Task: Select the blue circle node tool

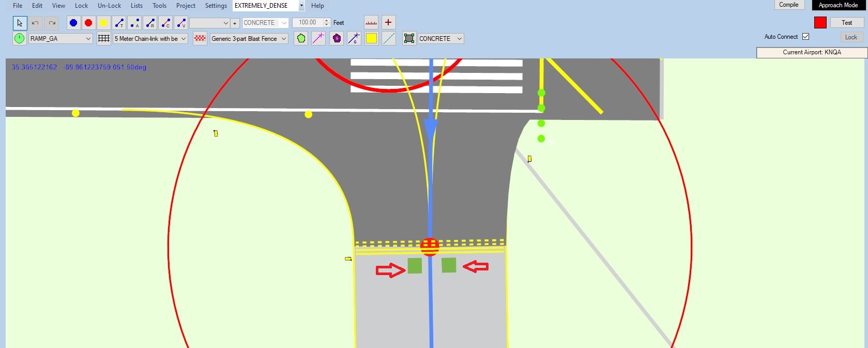Action: click(73, 23)
